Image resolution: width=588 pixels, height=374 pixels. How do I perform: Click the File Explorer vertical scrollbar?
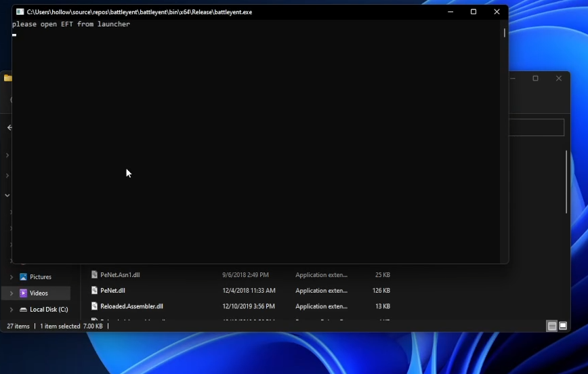tap(566, 182)
